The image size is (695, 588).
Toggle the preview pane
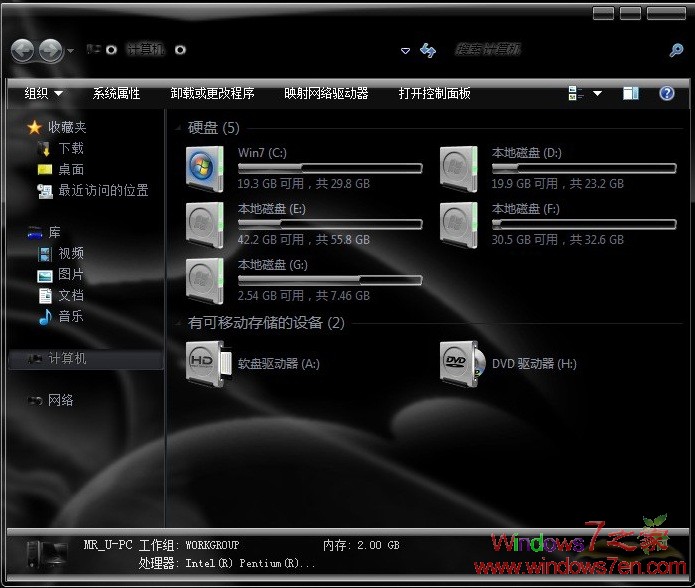coord(631,93)
